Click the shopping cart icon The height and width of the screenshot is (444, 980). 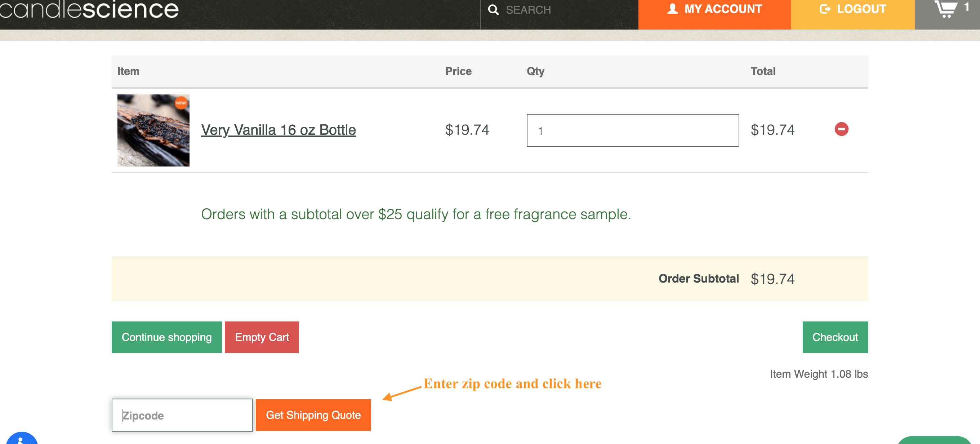click(946, 8)
